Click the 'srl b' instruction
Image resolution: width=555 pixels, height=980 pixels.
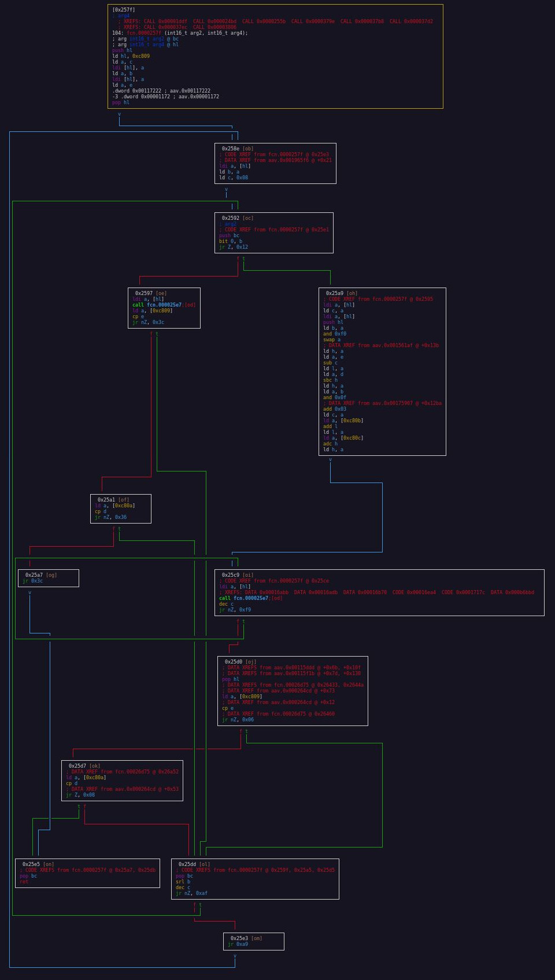pyautogui.click(x=183, y=882)
